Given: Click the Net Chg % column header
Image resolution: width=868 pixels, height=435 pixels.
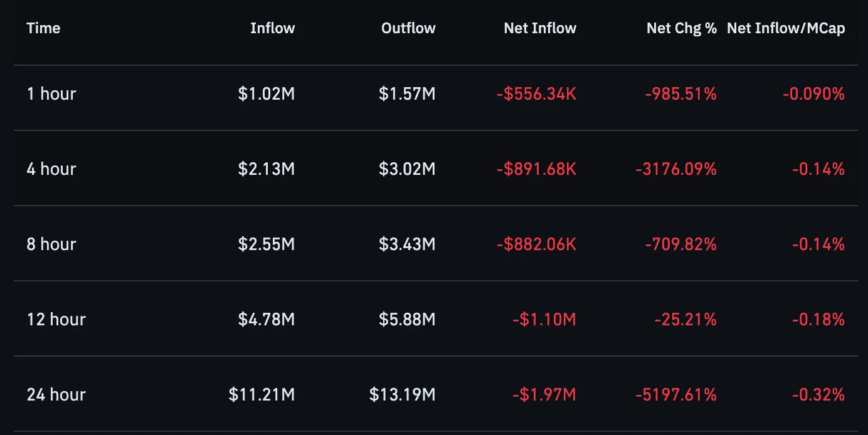Looking at the screenshot, I should point(682,28).
